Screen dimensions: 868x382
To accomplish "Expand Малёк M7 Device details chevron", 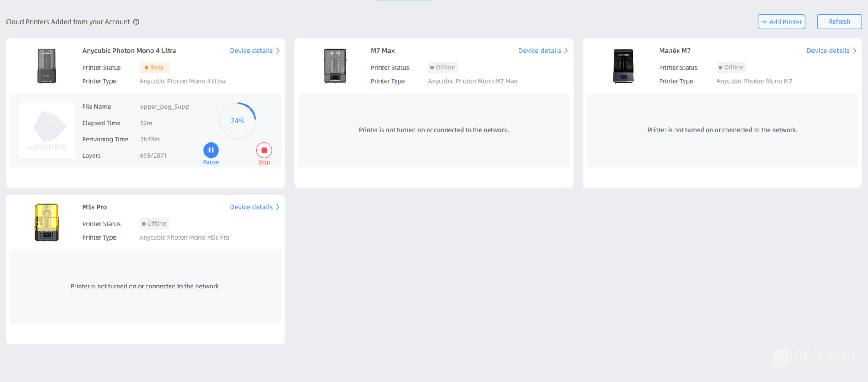I will (854, 51).
